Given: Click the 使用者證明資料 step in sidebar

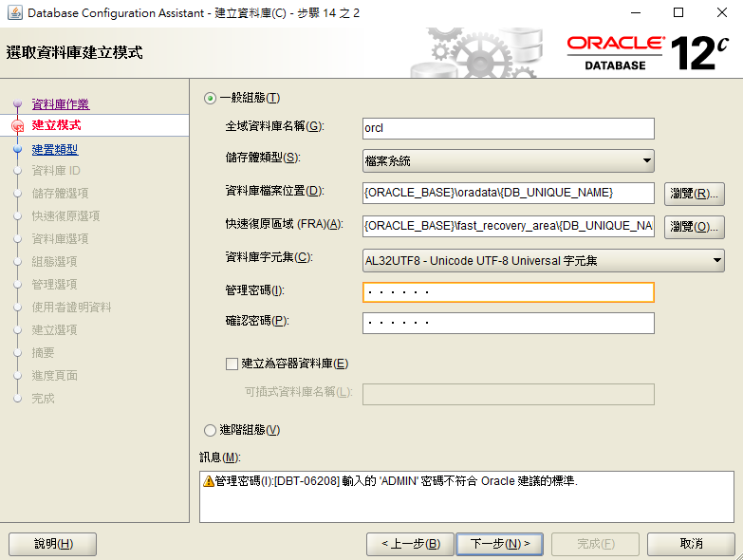Looking at the screenshot, I should pyautogui.click(x=71, y=308).
